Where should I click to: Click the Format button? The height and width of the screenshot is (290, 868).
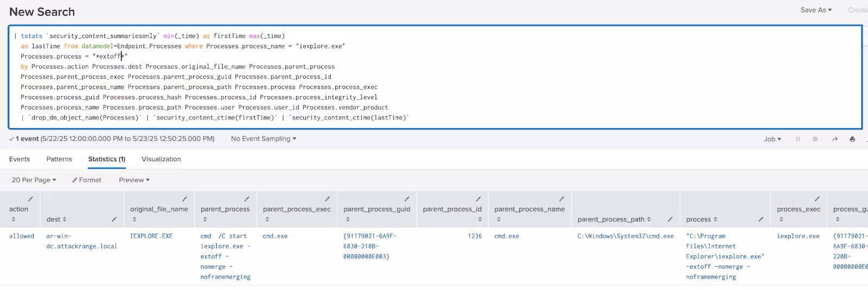pyautogui.click(x=87, y=180)
